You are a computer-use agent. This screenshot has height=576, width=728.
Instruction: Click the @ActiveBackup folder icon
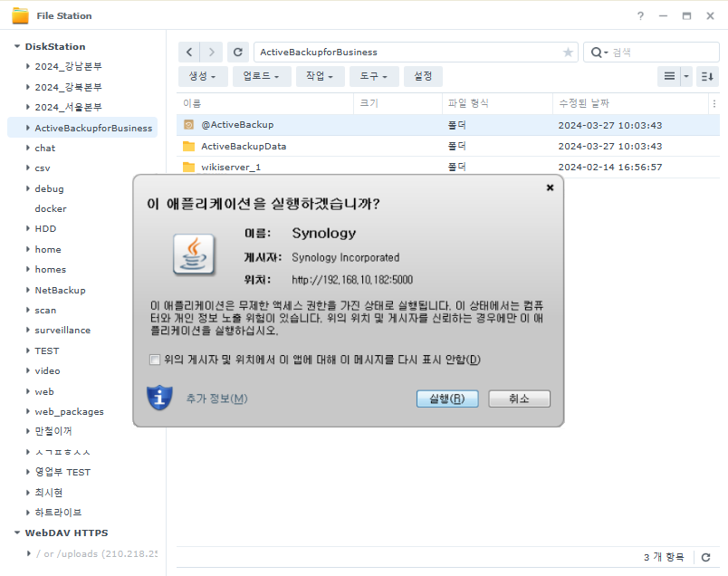(188, 124)
